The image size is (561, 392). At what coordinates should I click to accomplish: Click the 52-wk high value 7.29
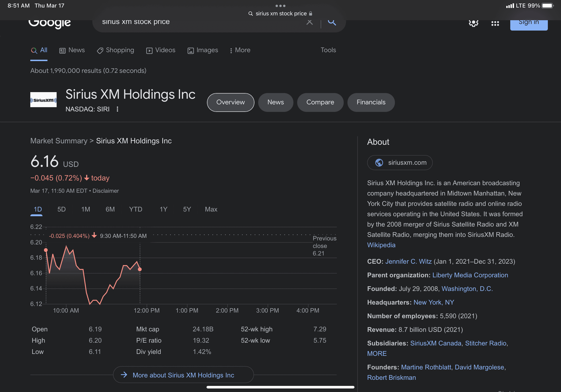click(x=320, y=329)
